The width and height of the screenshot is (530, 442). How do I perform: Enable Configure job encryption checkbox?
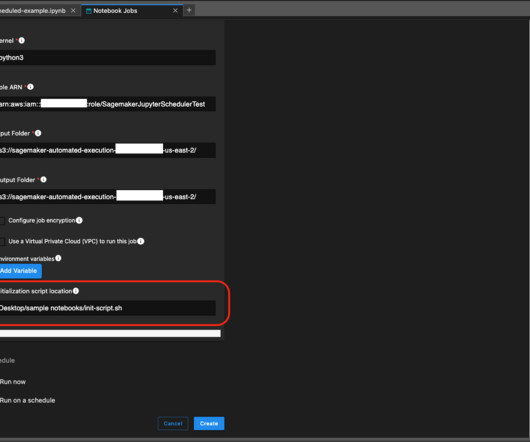(x=2, y=221)
